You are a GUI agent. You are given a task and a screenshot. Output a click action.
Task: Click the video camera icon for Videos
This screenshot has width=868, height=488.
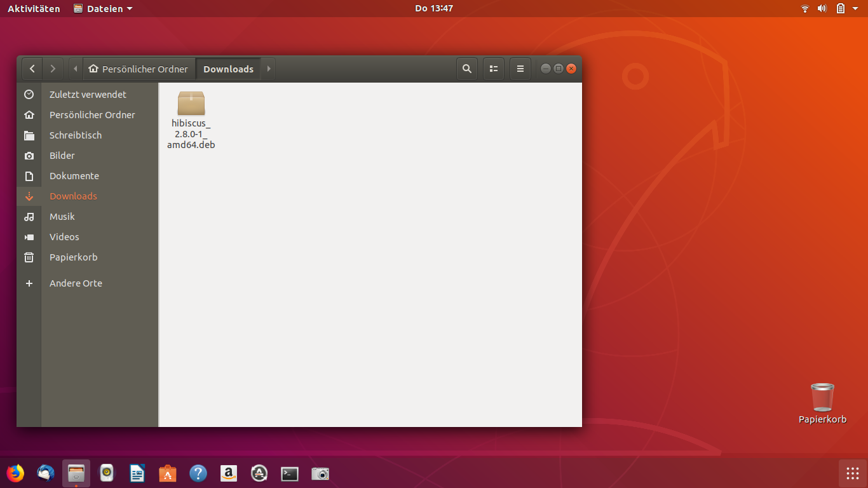[29, 237]
